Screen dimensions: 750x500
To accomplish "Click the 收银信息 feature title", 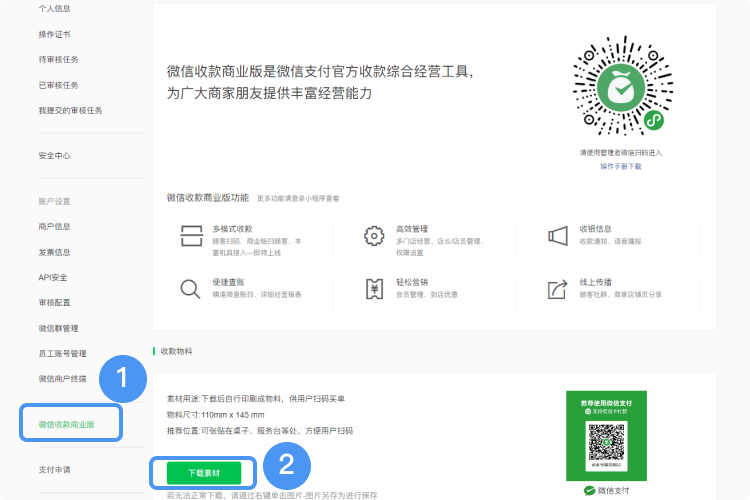I will tap(596, 229).
